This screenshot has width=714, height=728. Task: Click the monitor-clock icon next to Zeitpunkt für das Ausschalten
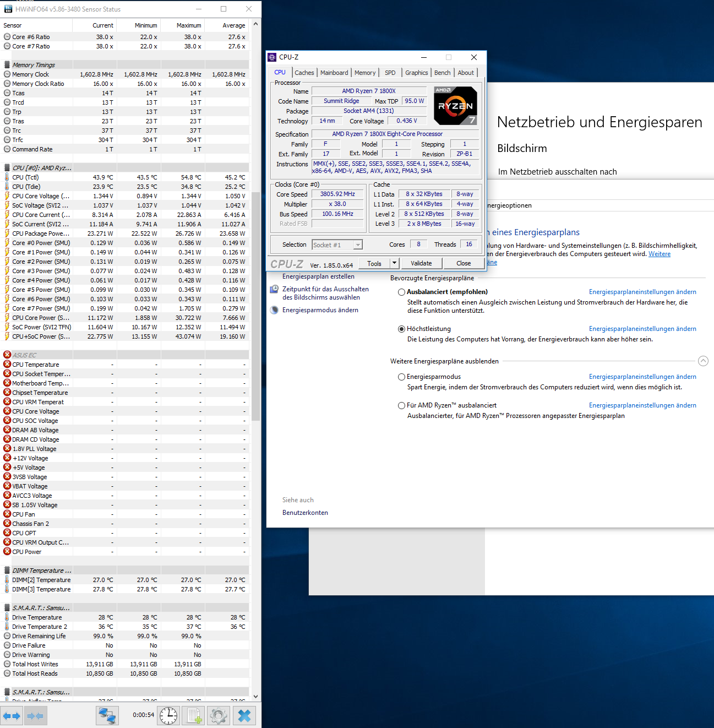[x=274, y=289]
